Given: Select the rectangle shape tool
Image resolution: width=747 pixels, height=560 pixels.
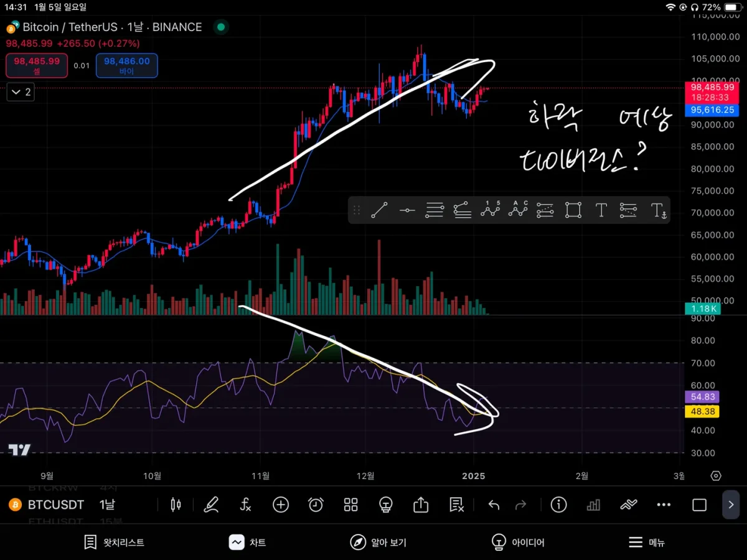Looking at the screenshot, I should [573, 210].
